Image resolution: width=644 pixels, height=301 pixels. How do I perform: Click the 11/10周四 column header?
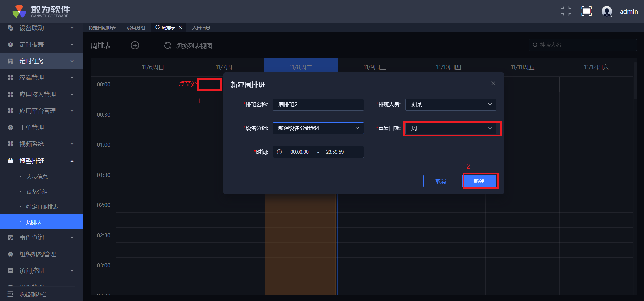tap(448, 67)
